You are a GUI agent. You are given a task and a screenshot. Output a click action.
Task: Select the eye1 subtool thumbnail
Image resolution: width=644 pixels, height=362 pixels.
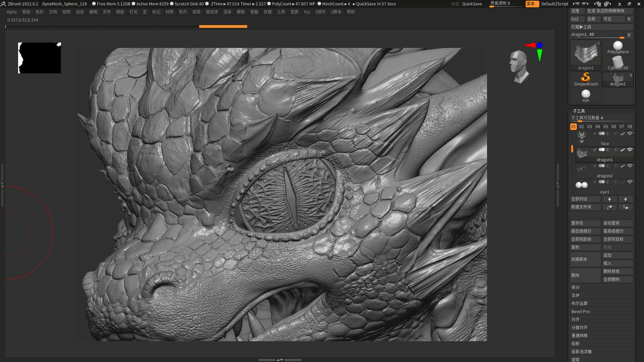(x=582, y=185)
